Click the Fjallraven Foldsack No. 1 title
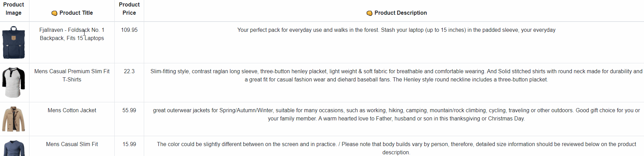644x156 pixels. 72,34
